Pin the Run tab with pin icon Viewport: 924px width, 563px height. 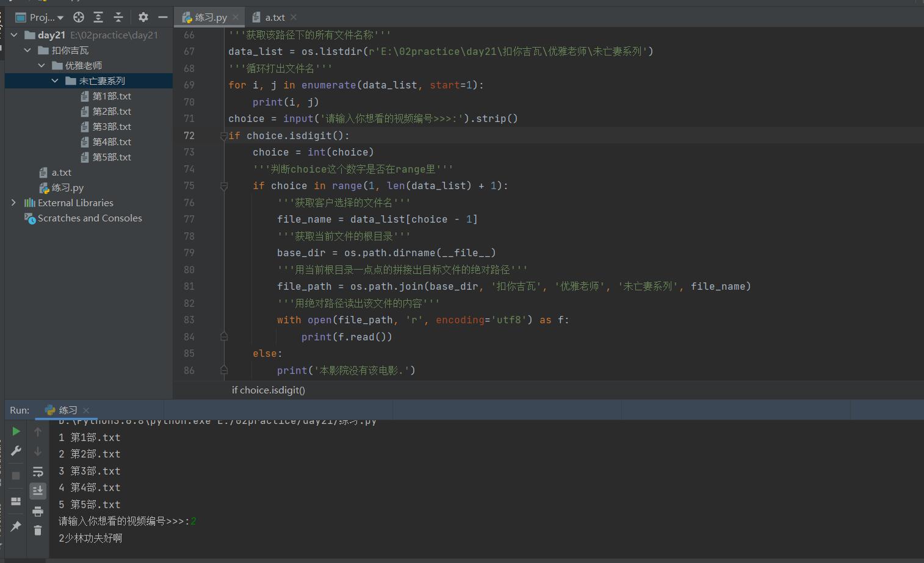coord(16,526)
